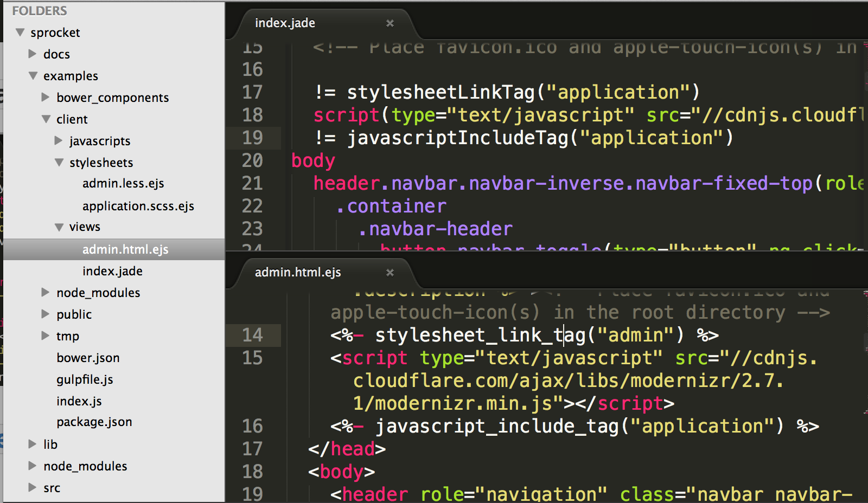
Task: Expand the bower_components folder arrow
Action: click(x=46, y=97)
